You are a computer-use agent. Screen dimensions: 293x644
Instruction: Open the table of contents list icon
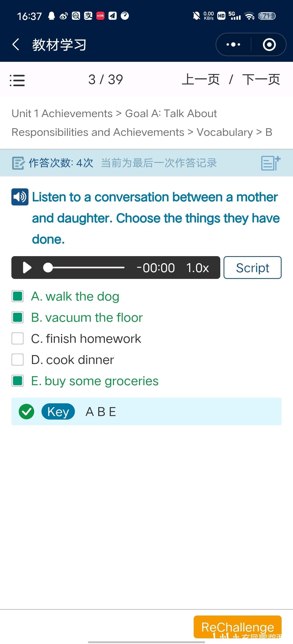(17, 80)
